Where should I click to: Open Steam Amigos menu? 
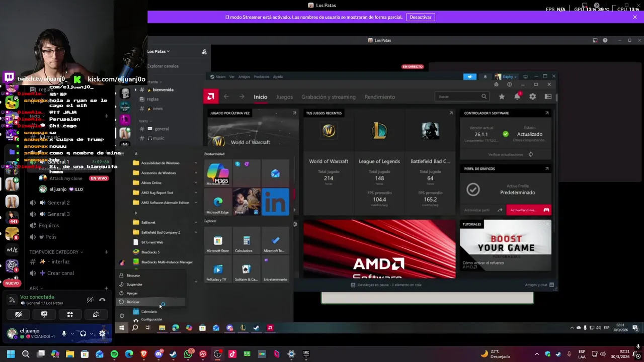click(244, 77)
